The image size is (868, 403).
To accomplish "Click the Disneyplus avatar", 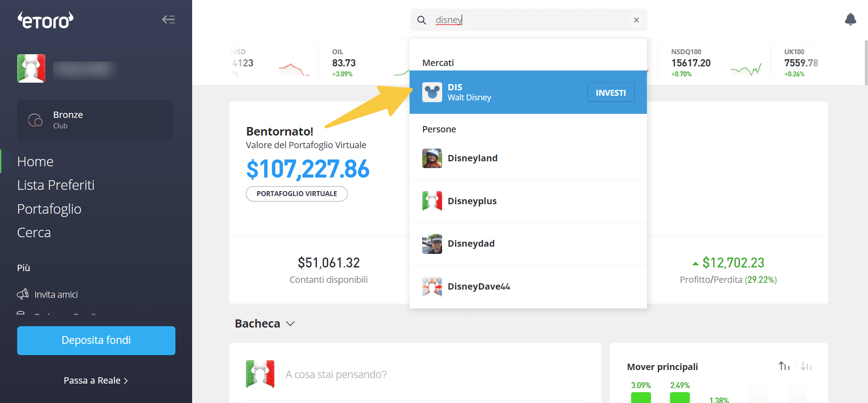I will (432, 201).
